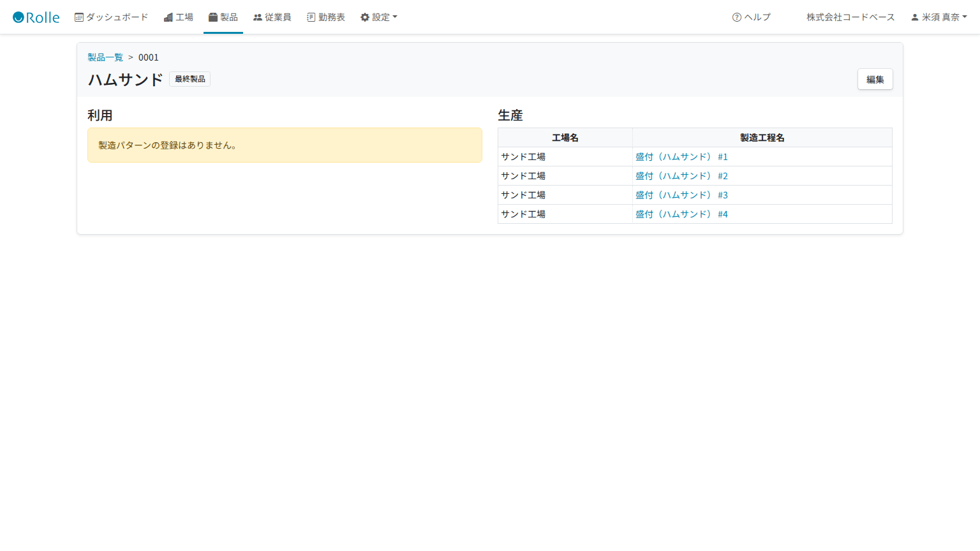Open the ヘルプ link

click(752, 17)
